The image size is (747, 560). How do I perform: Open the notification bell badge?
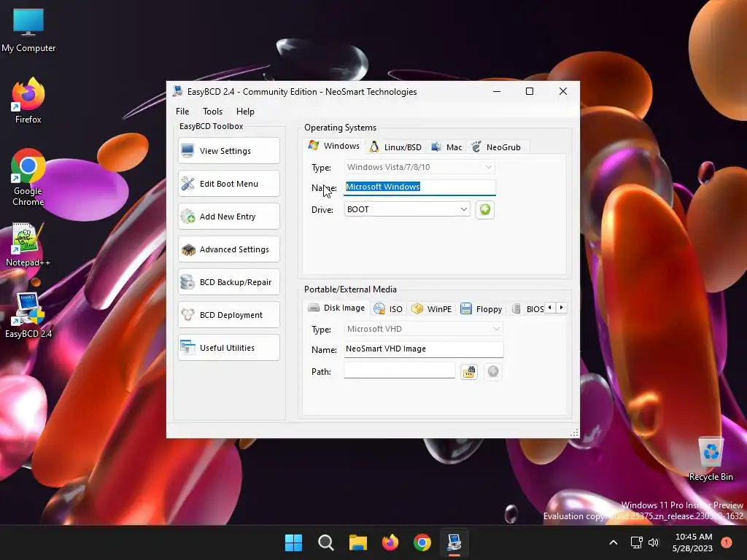click(727, 542)
